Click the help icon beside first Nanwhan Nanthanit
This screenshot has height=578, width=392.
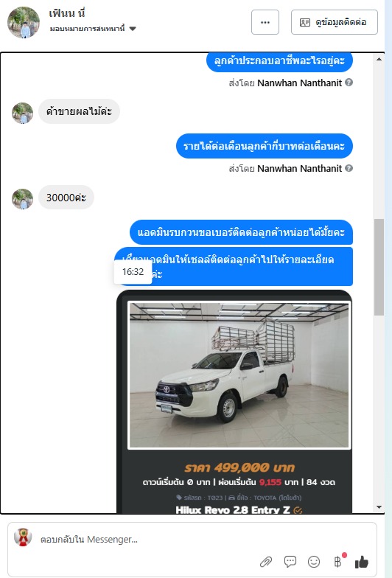point(349,83)
